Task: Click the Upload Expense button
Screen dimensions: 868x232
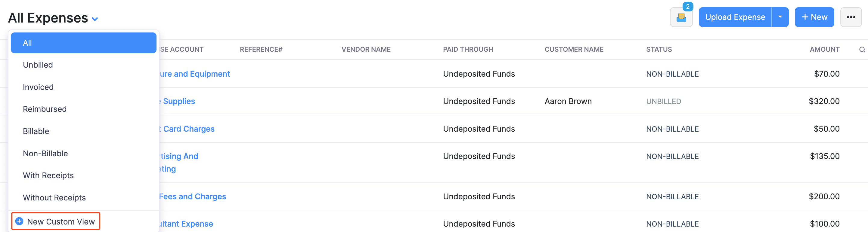Action: 735,17
